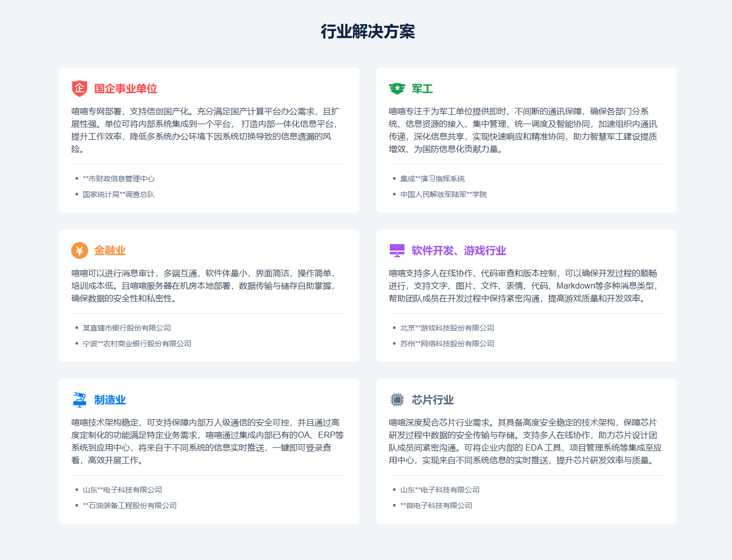Screen dimensions: 732x560
Task: Select **石油装备工程股份有限公司 list item
Action: coord(129,506)
